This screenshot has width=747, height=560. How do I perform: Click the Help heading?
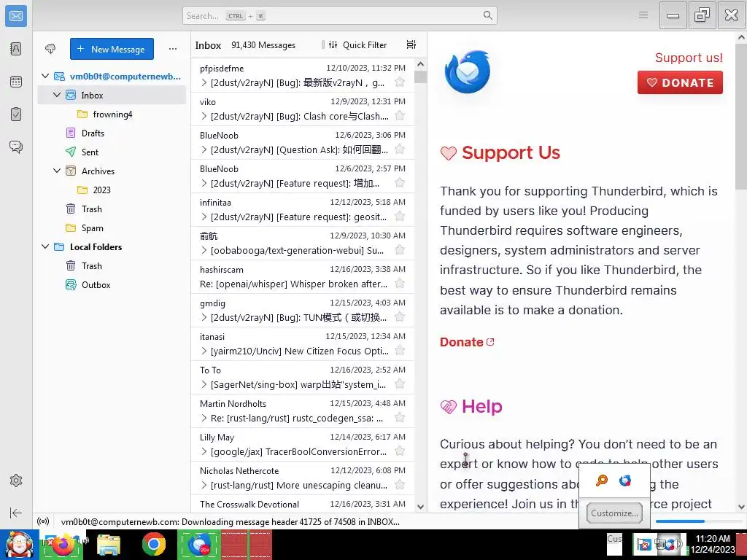click(x=481, y=407)
